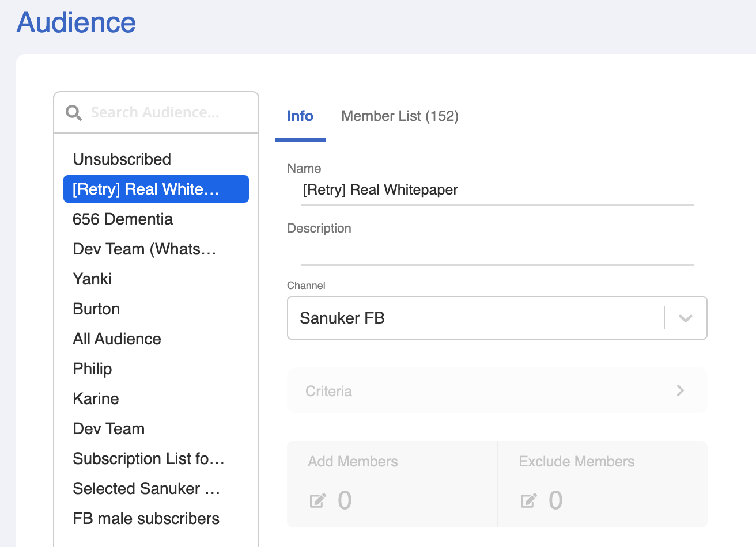756x547 pixels.
Task: Expand the Criteria section chevron
Action: (x=681, y=390)
